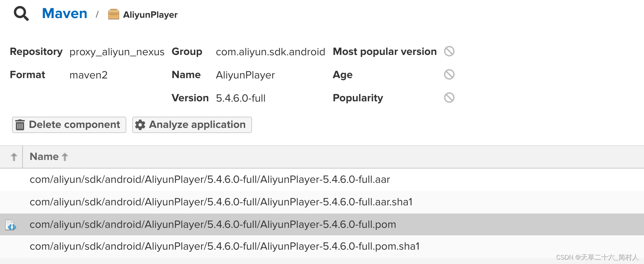Click the maven2 format value
Image resolution: width=644 pixels, height=264 pixels.
[88, 75]
